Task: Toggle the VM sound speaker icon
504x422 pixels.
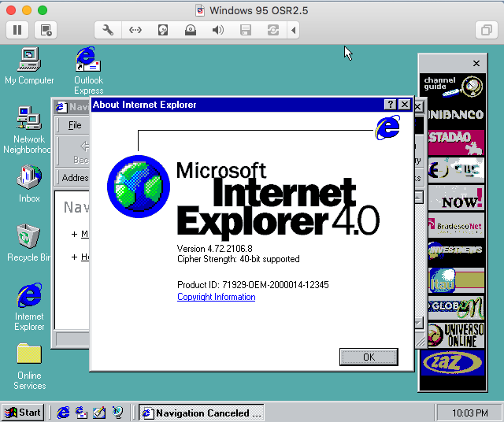Action: click(218, 30)
